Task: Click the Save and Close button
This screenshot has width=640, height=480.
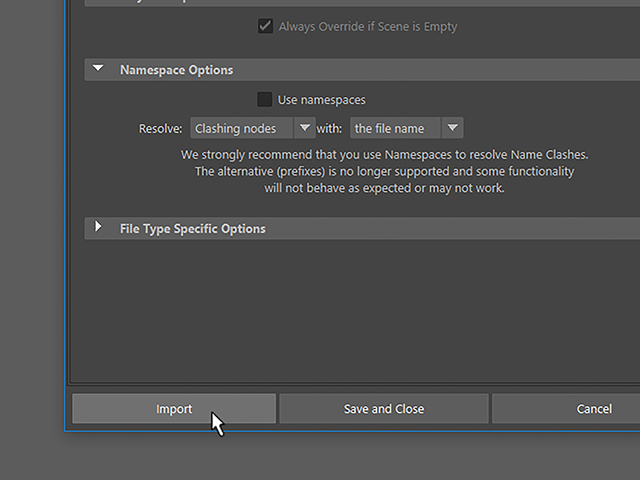Action: [x=384, y=409]
